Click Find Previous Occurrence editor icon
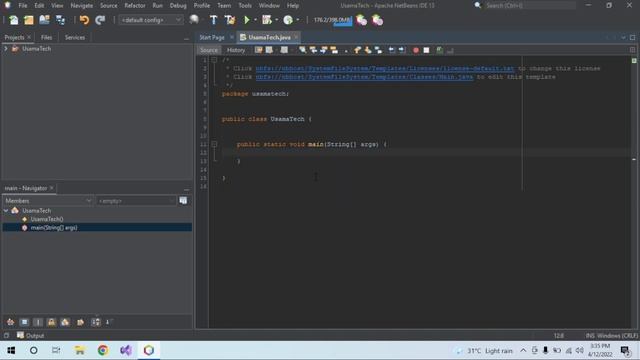 point(313,50)
